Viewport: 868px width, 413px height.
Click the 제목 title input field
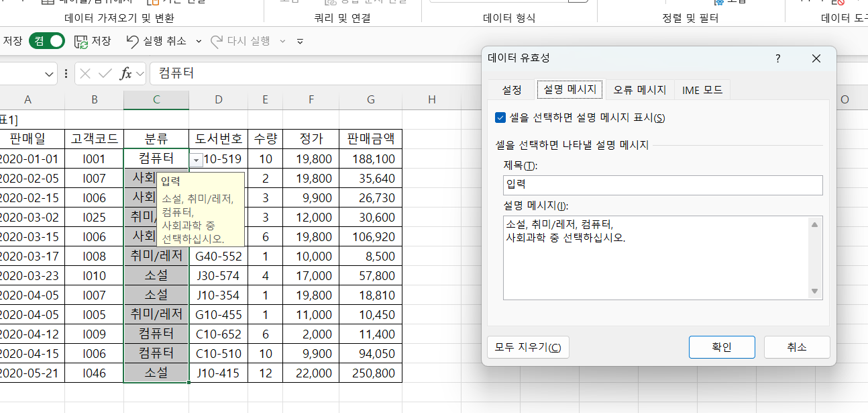tap(662, 185)
